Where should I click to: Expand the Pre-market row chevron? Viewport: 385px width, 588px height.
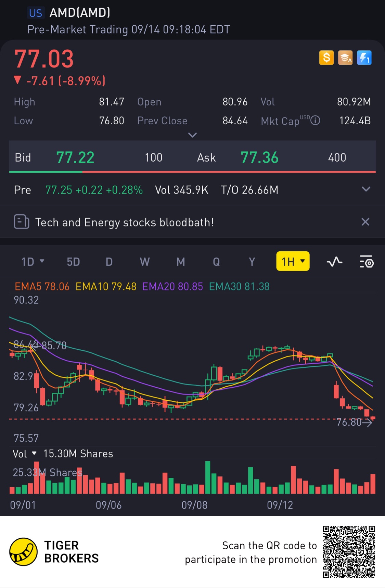coord(366,189)
